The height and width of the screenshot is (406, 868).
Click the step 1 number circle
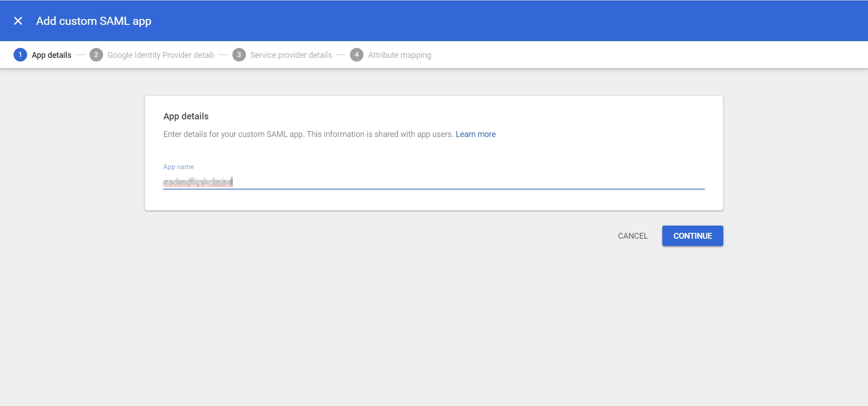[20, 55]
